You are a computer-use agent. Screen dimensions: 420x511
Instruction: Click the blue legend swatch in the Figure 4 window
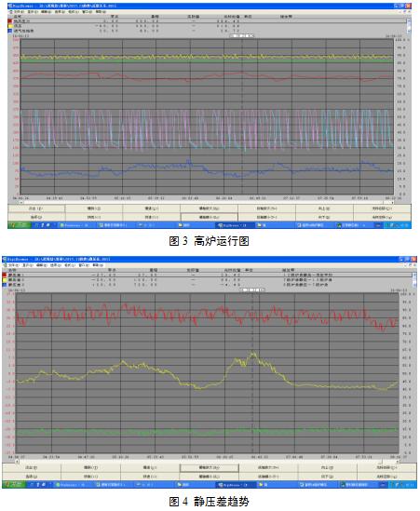tap(5, 285)
